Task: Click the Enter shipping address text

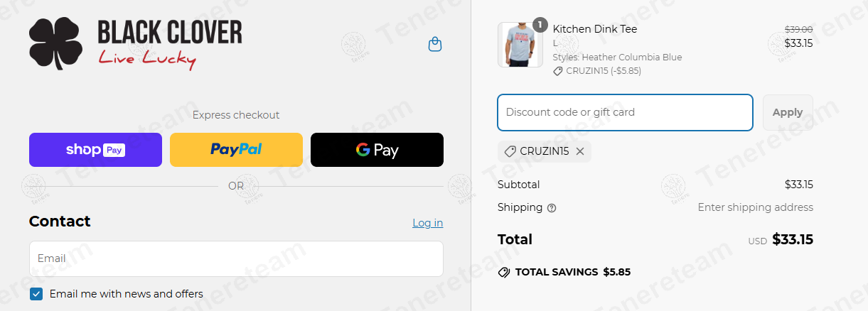Action: click(755, 207)
